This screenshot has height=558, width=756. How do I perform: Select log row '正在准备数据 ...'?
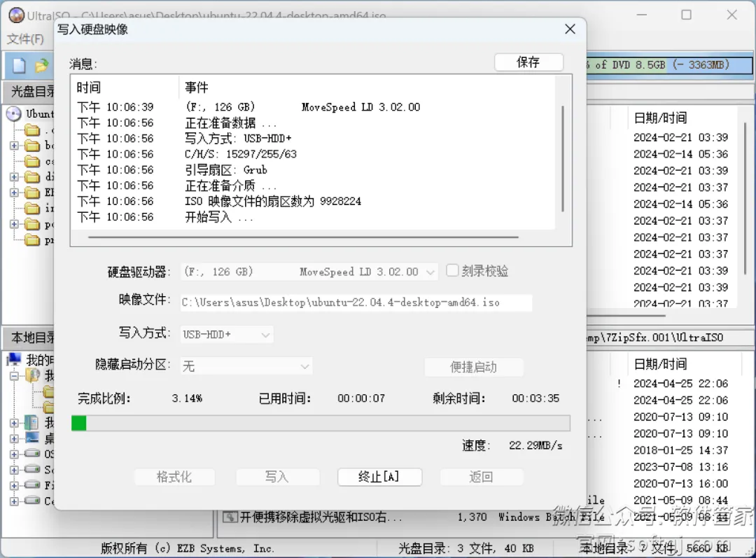tap(231, 123)
